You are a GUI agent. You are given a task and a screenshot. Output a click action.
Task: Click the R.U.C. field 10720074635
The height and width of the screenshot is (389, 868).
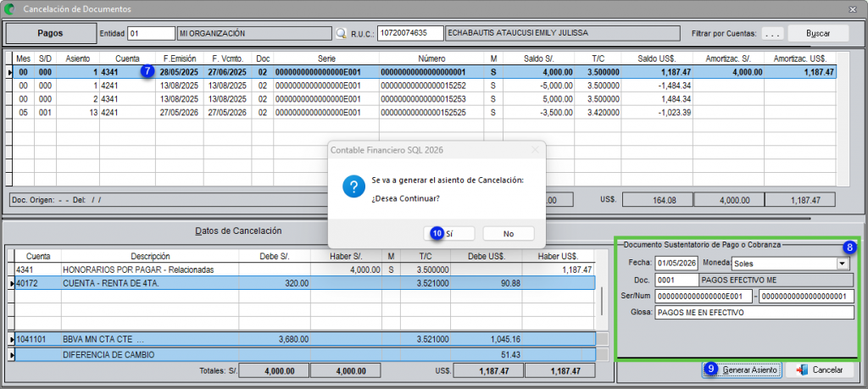410,33
